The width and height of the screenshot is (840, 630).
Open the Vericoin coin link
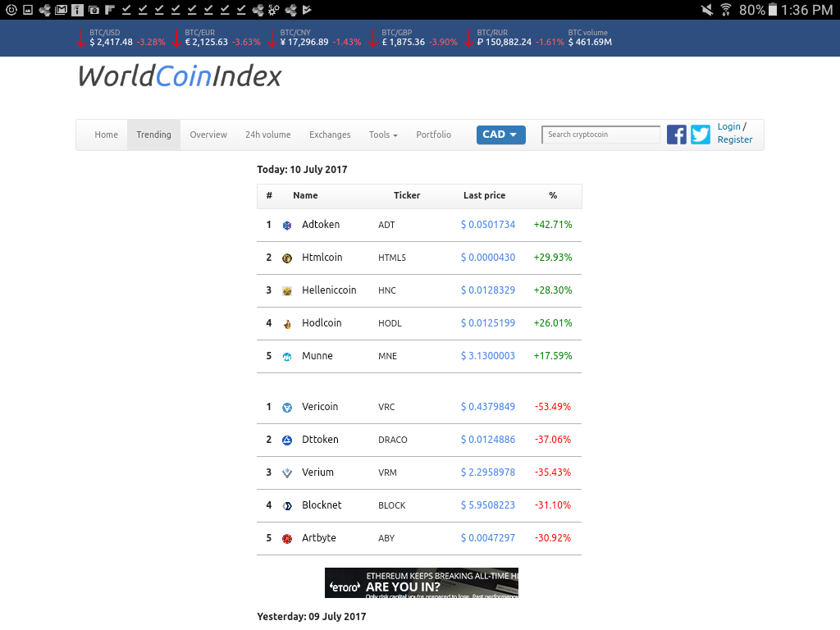[x=320, y=407]
